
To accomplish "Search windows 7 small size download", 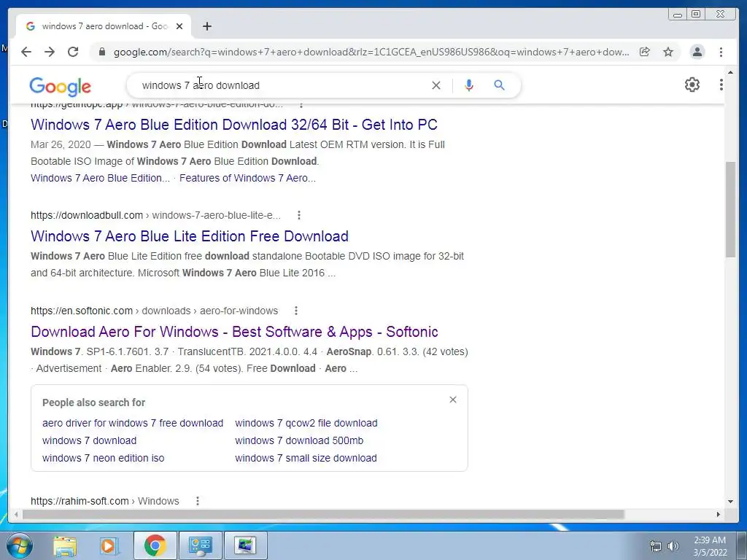I will coord(306,458).
